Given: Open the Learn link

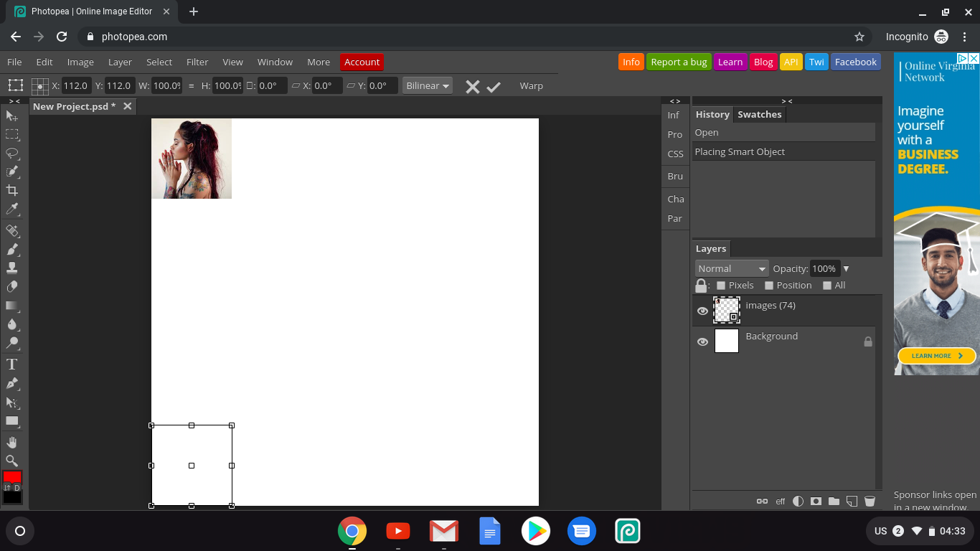Looking at the screenshot, I should tap(730, 62).
